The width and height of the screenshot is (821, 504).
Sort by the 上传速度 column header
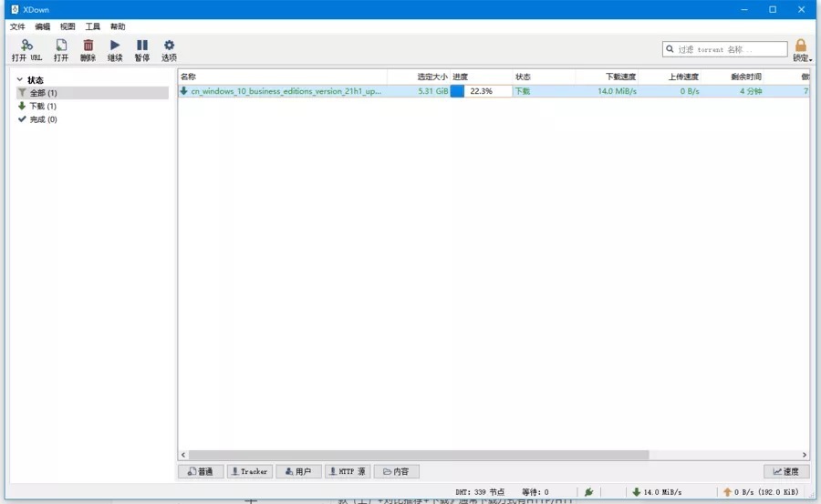coord(670,77)
